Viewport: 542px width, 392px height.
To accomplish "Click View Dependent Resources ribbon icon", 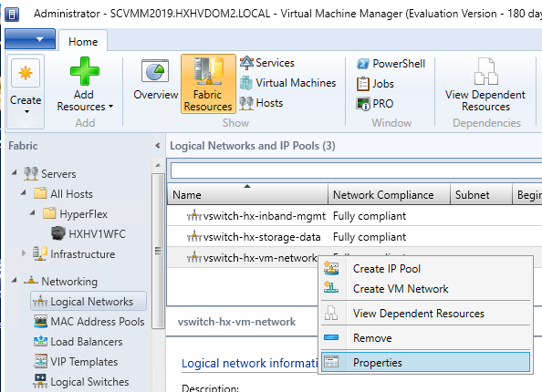I will tap(485, 71).
